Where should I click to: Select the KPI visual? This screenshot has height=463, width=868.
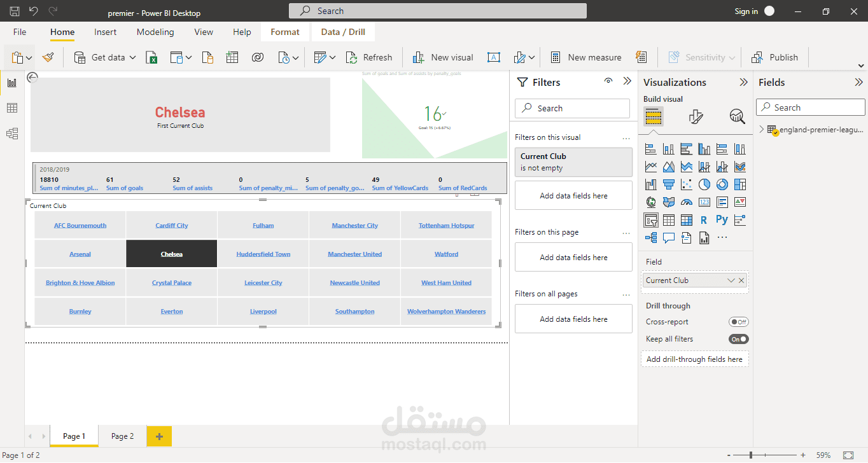[x=739, y=202]
